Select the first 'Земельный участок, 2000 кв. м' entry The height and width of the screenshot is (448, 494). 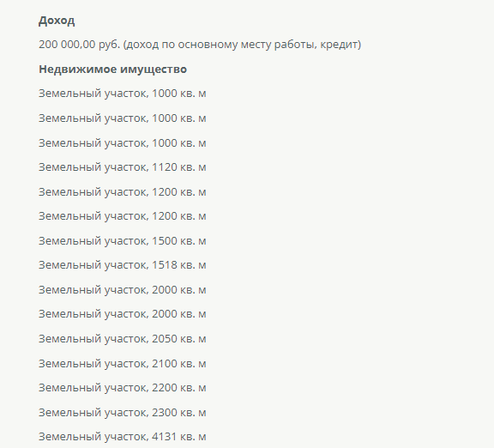[123, 290]
